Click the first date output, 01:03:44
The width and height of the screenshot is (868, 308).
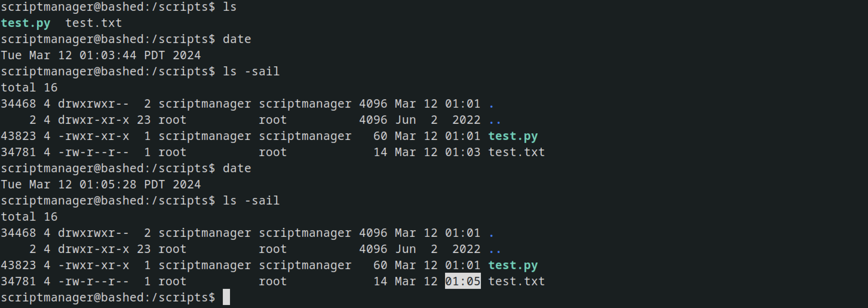click(108, 55)
